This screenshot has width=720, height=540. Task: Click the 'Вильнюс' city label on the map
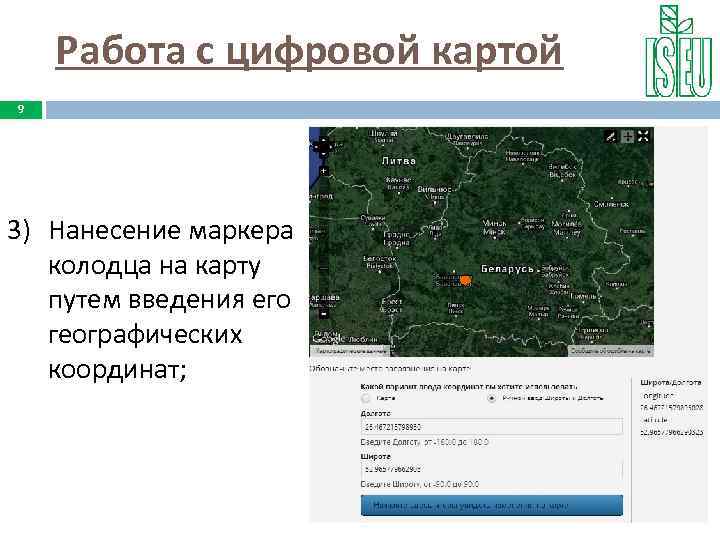pyautogui.click(x=434, y=189)
